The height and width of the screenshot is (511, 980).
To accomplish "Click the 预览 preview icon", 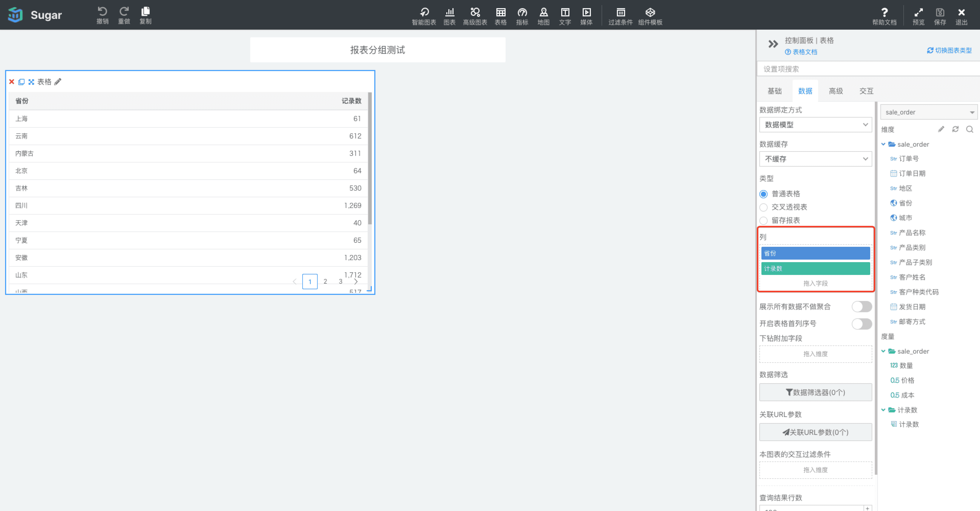I will (918, 16).
